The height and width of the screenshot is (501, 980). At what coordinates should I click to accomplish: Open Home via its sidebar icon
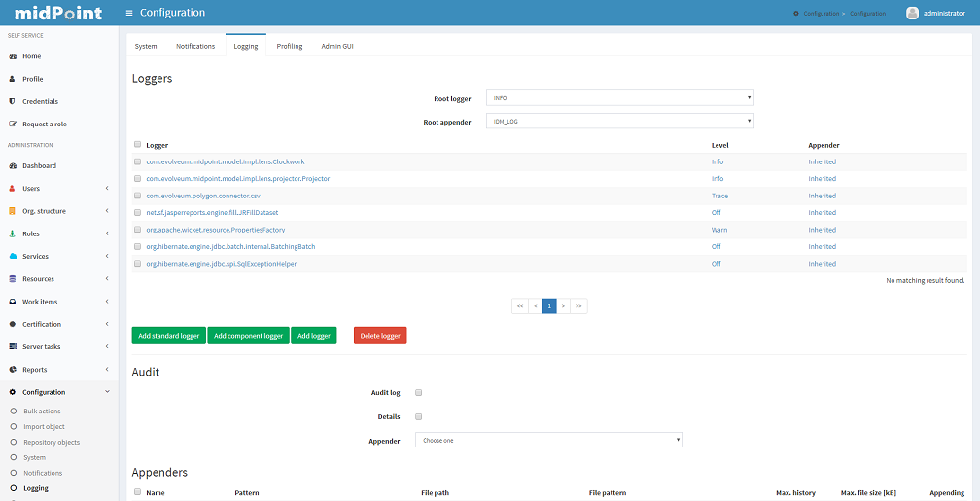pyautogui.click(x=12, y=56)
